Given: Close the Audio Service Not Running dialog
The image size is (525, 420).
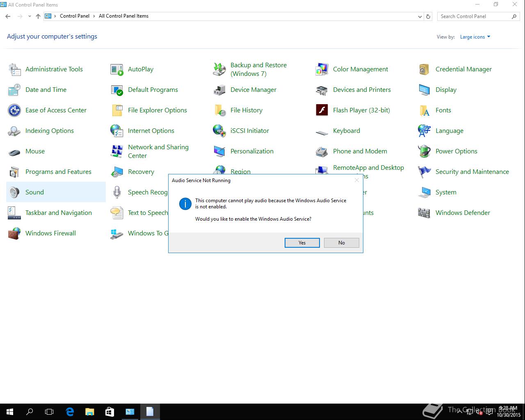Looking at the screenshot, I should (x=356, y=180).
